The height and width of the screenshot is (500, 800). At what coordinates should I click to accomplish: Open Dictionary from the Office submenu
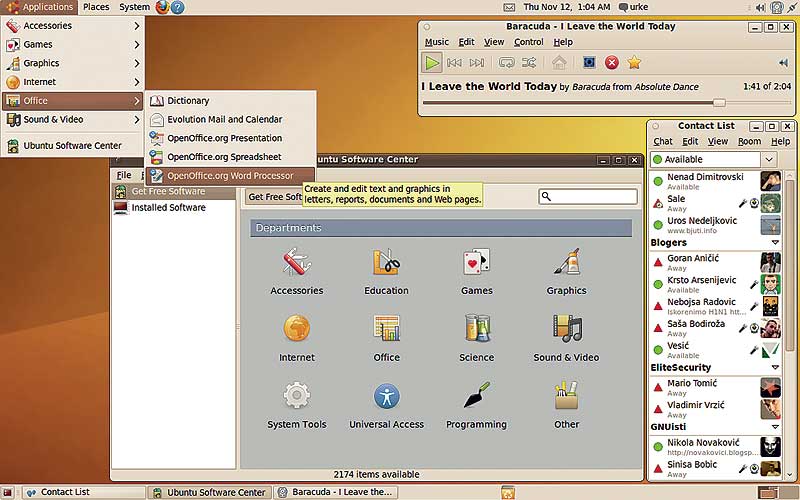(x=230, y=101)
